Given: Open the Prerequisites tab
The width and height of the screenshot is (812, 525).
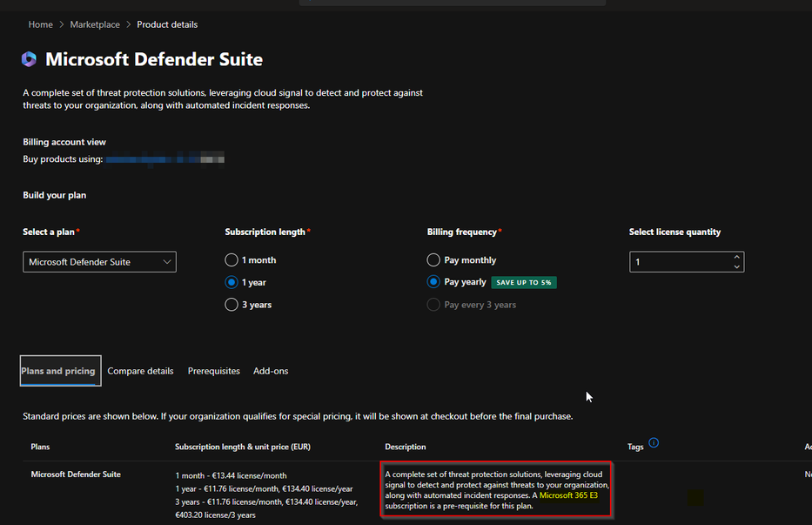Looking at the screenshot, I should [x=214, y=371].
